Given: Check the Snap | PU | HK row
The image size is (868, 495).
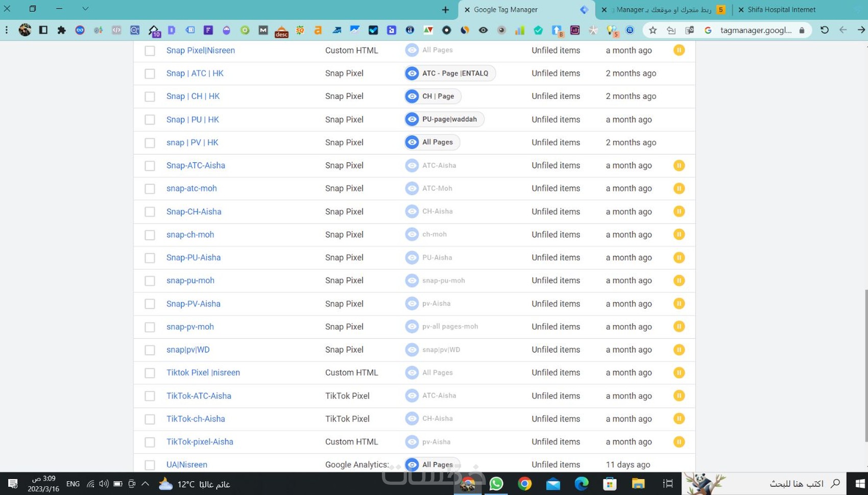Looking at the screenshot, I should tap(150, 119).
